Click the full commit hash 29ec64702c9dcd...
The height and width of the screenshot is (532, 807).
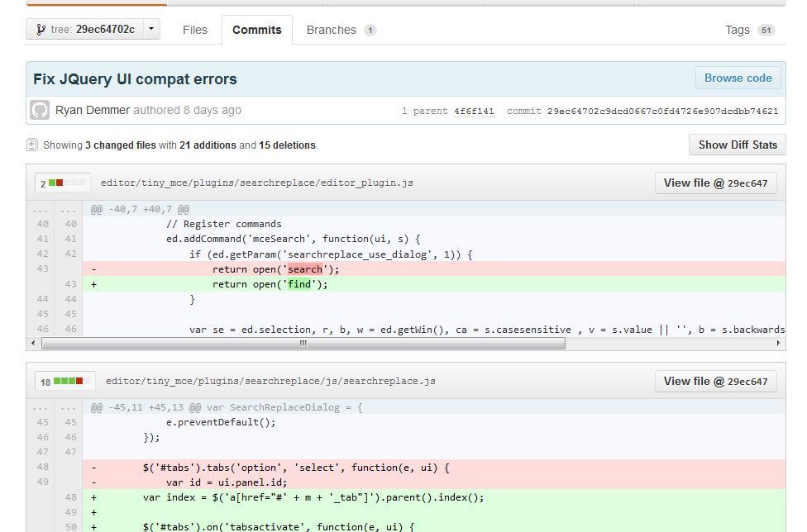[662, 111]
